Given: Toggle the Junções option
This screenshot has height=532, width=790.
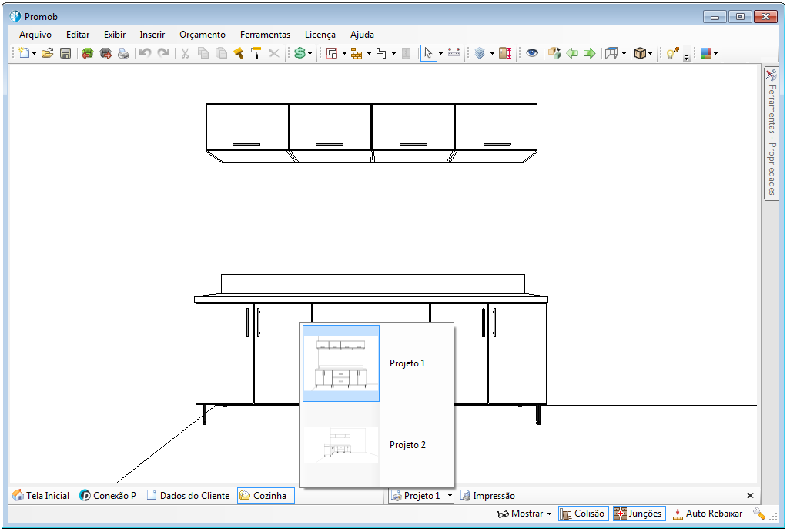Looking at the screenshot, I should click(638, 514).
